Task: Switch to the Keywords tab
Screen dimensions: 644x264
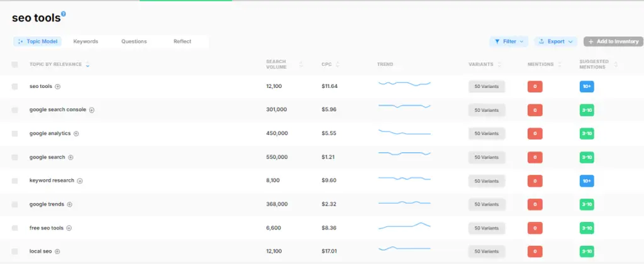Action: click(86, 41)
